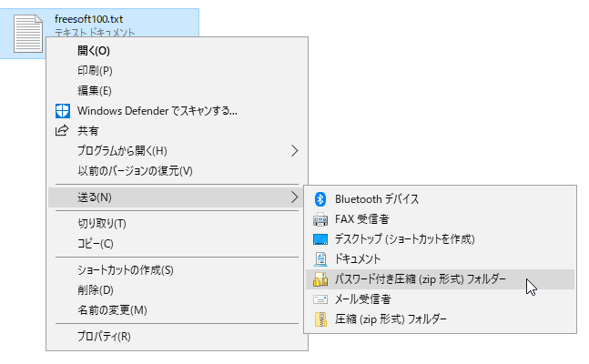Click the share arrow icon beside 共有
Screen dimensions: 589x364
click(62, 130)
